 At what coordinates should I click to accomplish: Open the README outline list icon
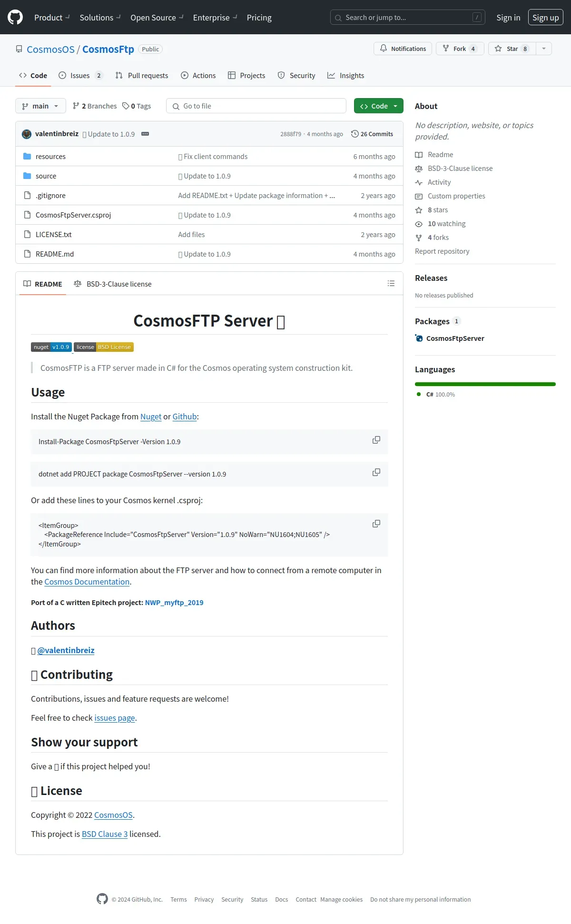coord(391,284)
